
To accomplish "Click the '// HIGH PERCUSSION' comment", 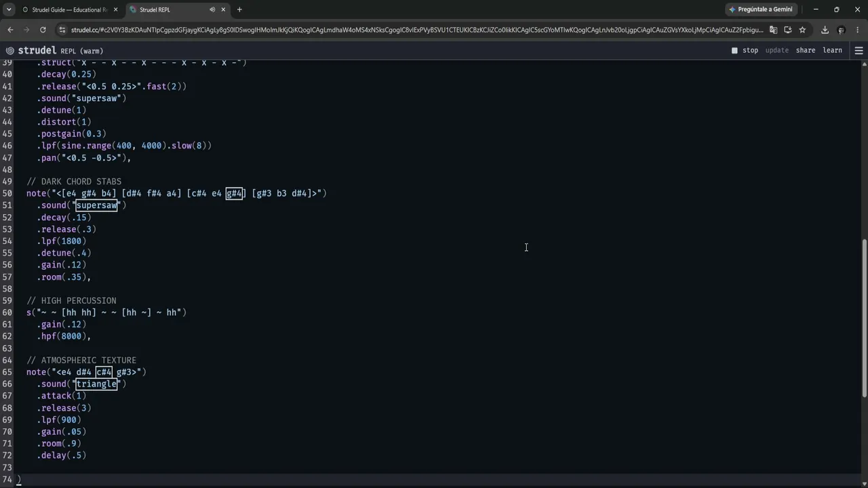I will tap(71, 301).
